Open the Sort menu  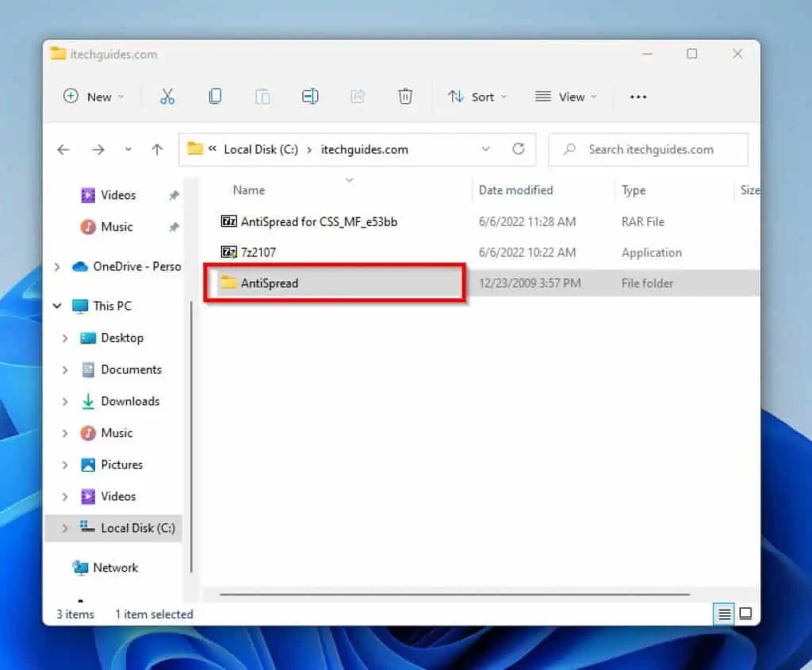pyautogui.click(x=477, y=96)
